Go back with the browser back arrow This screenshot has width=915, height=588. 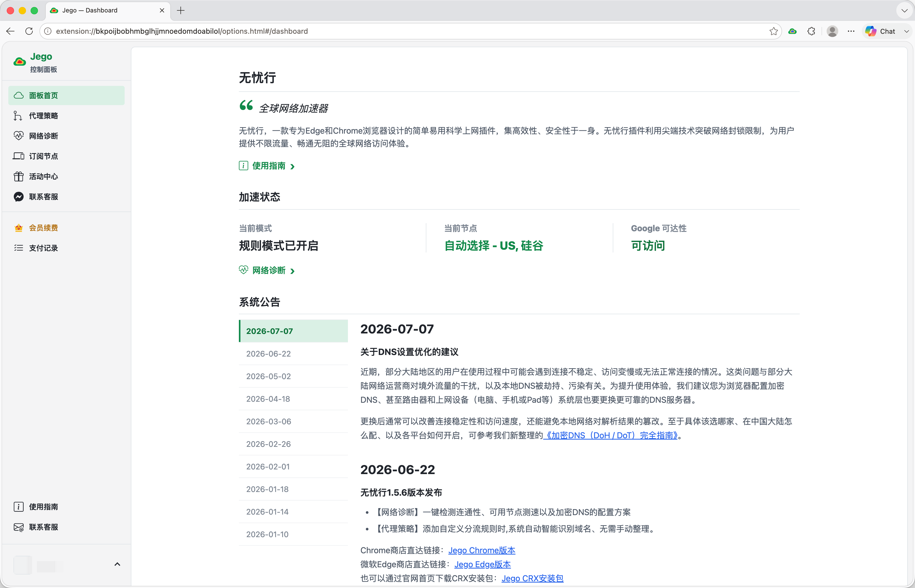point(10,31)
